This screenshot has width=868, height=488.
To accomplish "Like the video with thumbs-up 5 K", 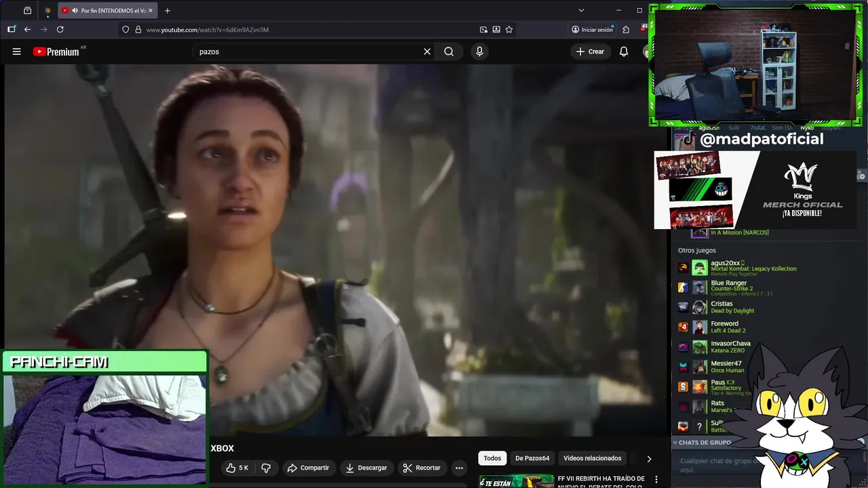I will [237, 468].
